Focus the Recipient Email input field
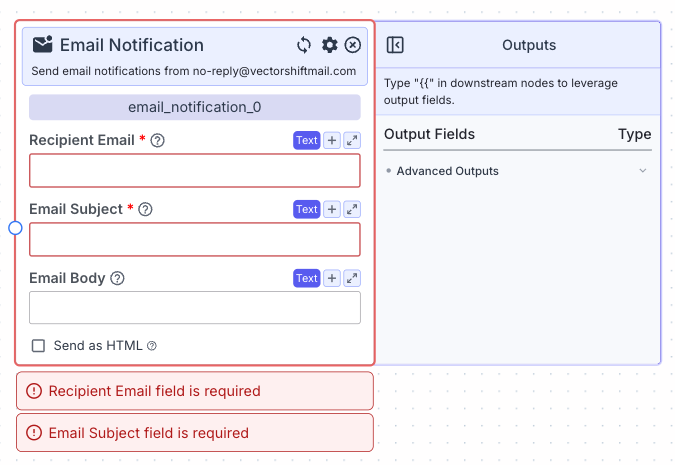Viewport: 675px width, 465px height. [195, 170]
